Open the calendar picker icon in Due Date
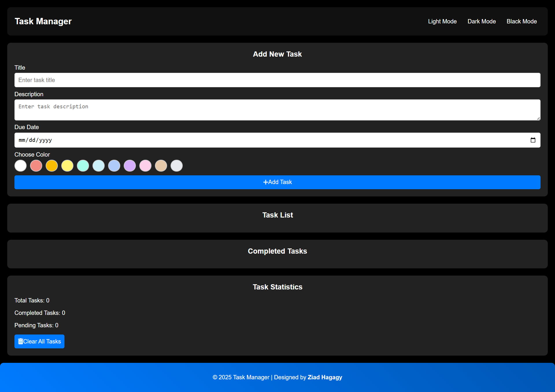 point(533,140)
